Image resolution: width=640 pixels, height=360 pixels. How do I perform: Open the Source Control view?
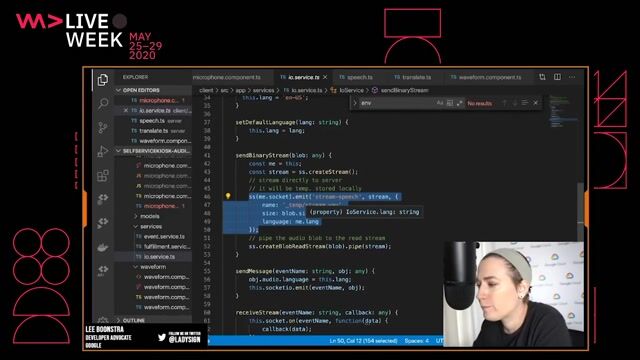tap(103, 127)
